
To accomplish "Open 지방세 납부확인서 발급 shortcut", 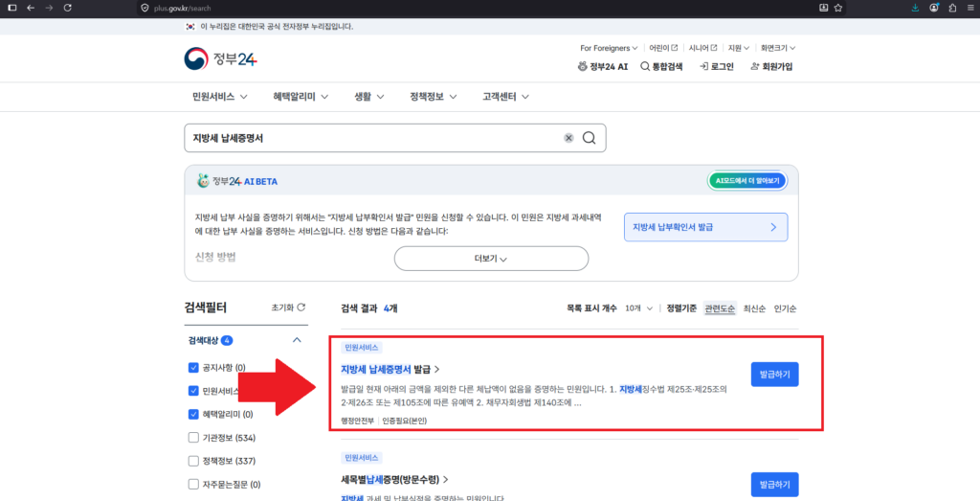I will tap(705, 227).
